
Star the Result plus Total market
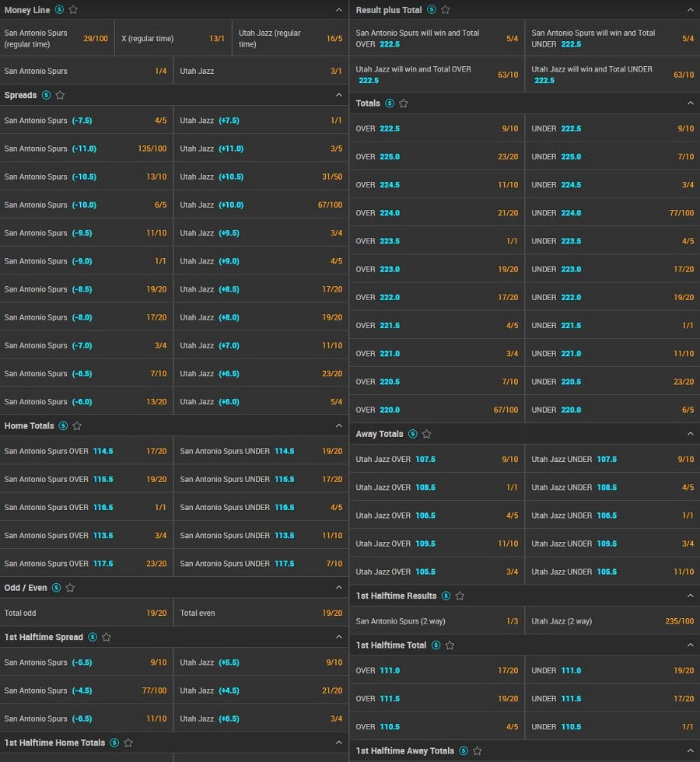coord(445,9)
